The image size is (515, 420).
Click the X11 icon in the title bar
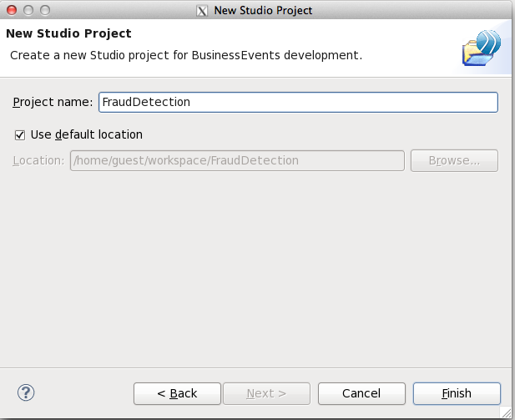pyautogui.click(x=202, y=11)
